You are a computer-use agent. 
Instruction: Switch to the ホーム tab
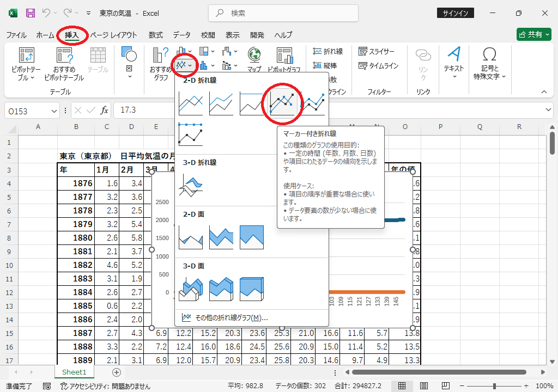click(45, 35)
